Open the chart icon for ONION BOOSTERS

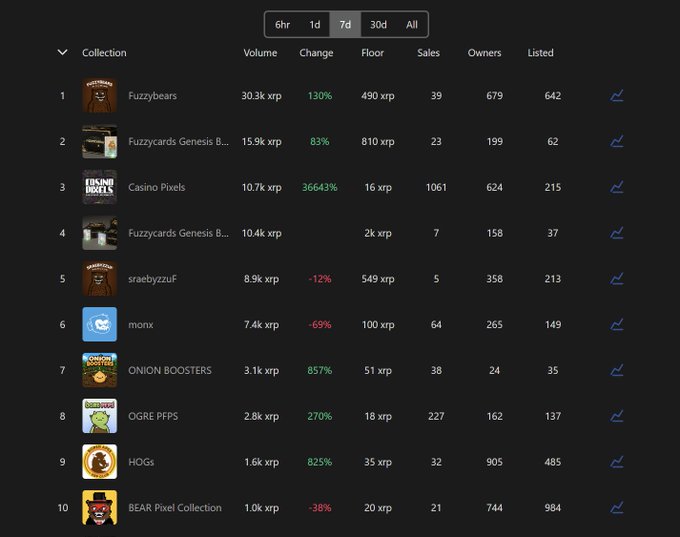pyautogui.click(x=617, y=370)
